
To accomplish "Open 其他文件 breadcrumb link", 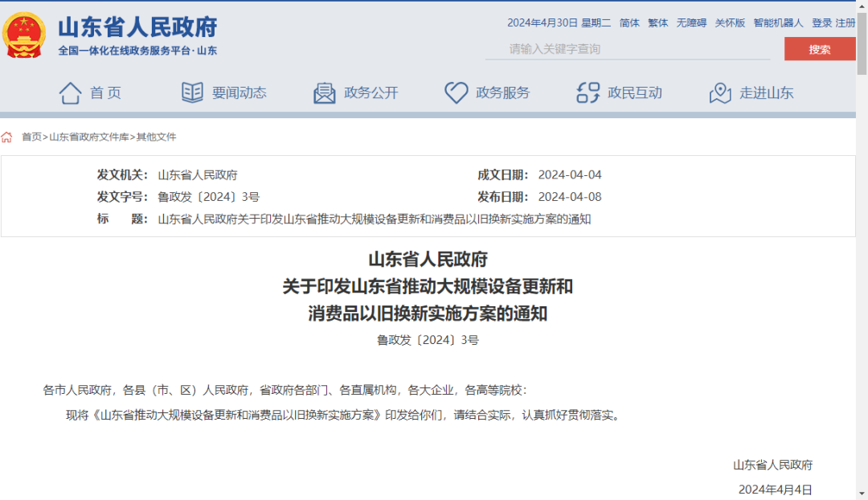I will pos(156,137).
